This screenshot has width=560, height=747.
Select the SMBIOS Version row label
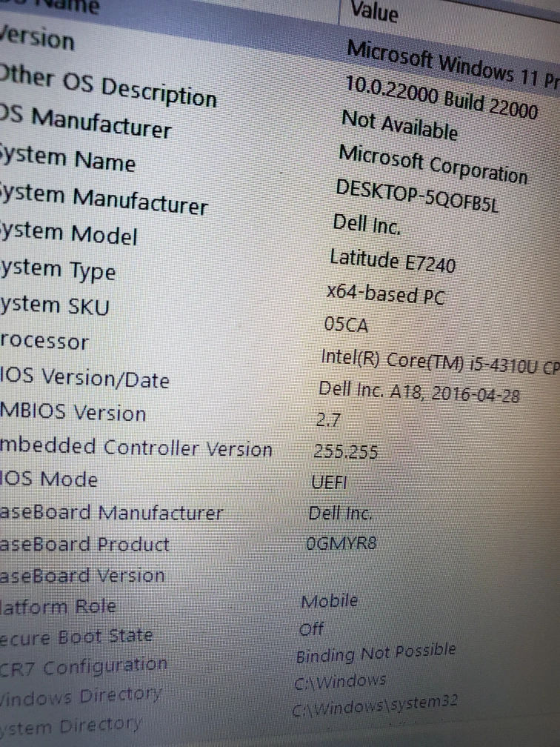[73, 412]
